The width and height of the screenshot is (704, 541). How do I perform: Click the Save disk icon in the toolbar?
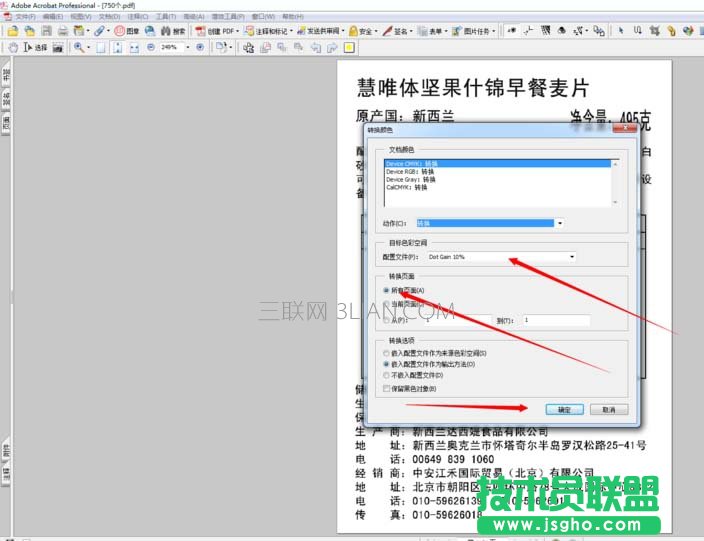46,31
